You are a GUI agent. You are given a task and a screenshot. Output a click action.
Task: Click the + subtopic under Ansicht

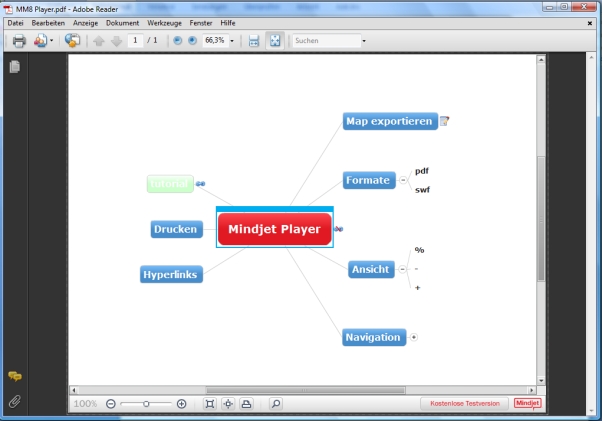point(417,288)
